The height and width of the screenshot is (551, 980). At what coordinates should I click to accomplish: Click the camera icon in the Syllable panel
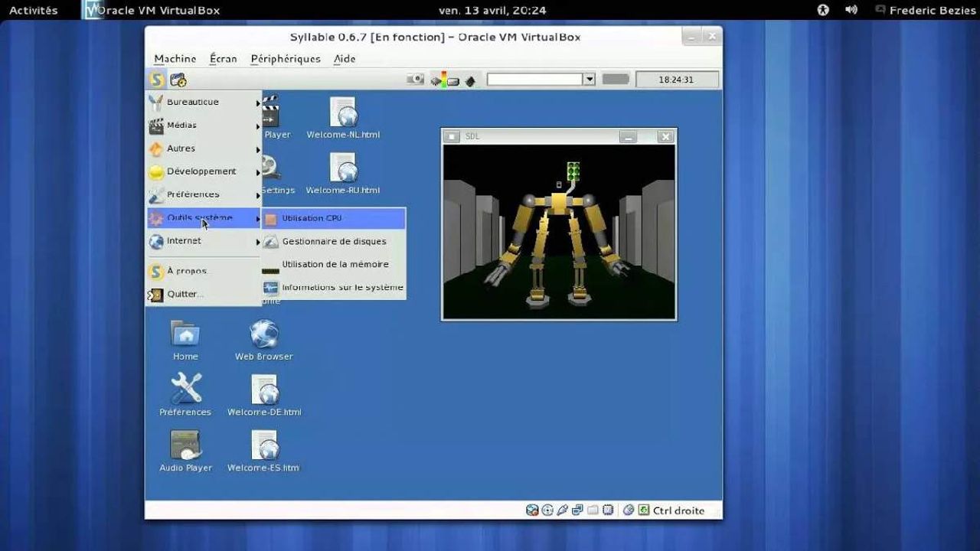click(x=415, y=79)
